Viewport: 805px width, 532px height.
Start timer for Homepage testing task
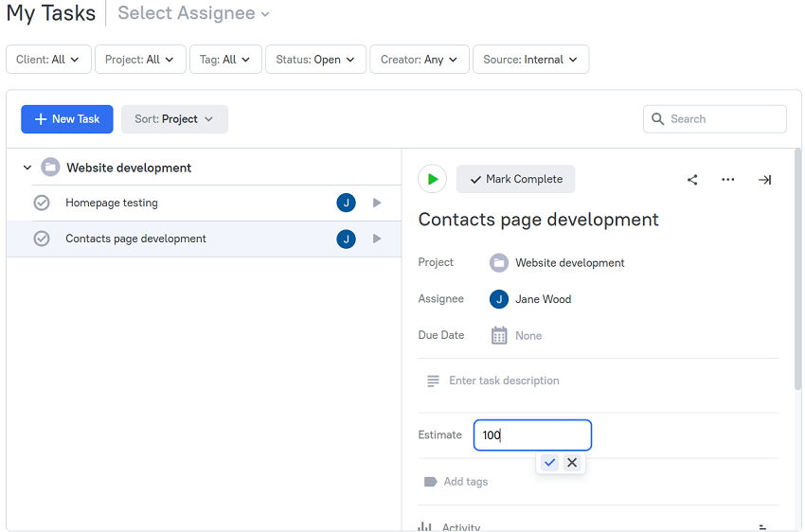tap(377, 203)
